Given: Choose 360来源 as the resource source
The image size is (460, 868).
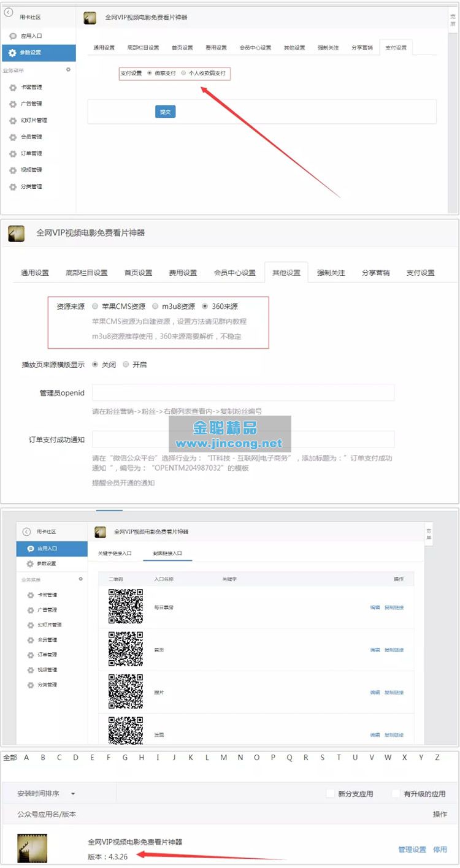Looking at the screenshot, I should pos(205,306).
